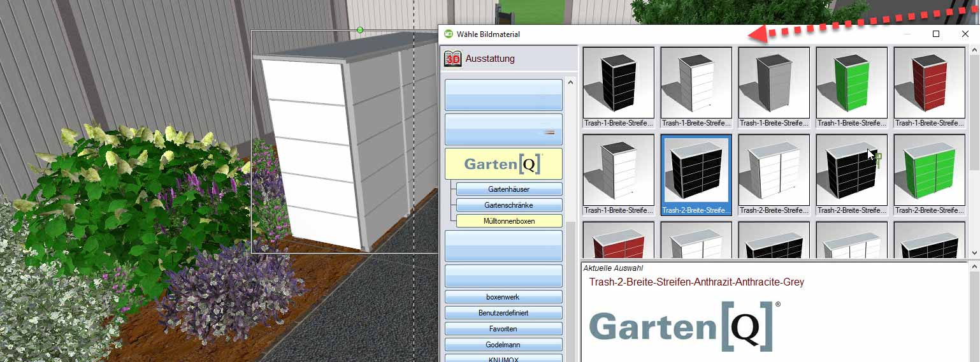Select the green Trash-1-Breite-Streifen thumbnail
The image size is (980, 362).
[x=852, y=87]
